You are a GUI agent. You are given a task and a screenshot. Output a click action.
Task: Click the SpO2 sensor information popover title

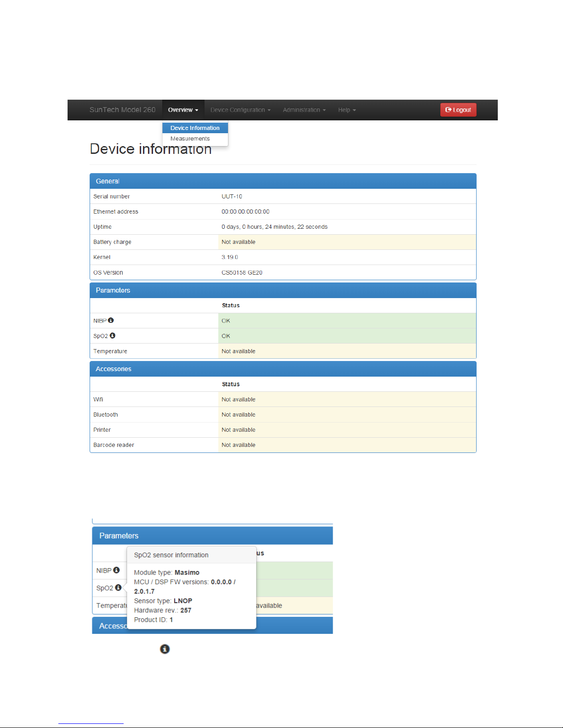point(171,555)
